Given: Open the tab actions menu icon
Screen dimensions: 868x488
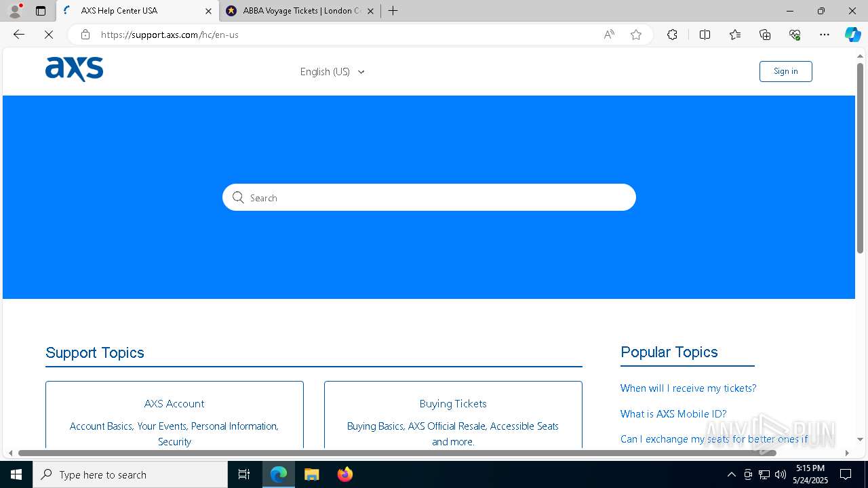Looking at the screenshot, I should [x=41, y=11].
